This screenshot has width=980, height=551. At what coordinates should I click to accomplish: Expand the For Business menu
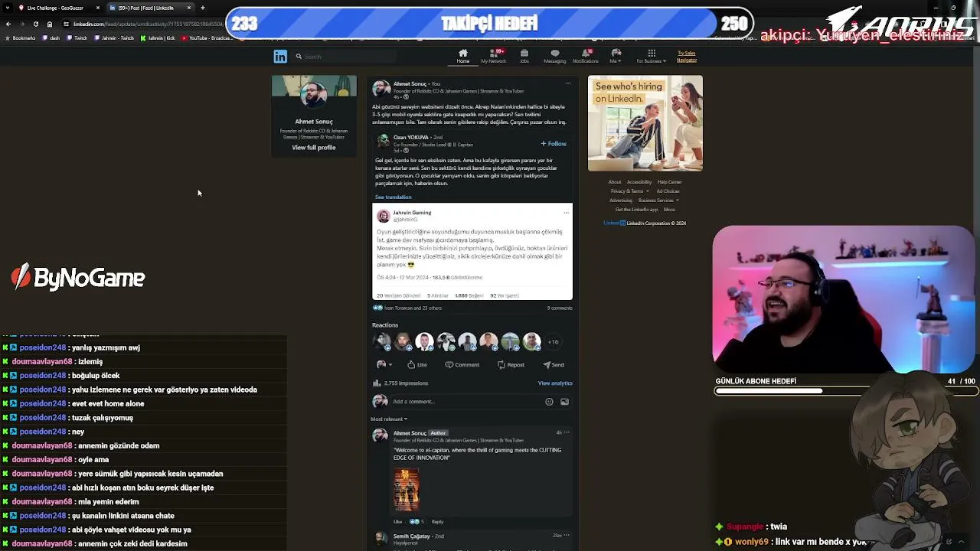point(652,56)
